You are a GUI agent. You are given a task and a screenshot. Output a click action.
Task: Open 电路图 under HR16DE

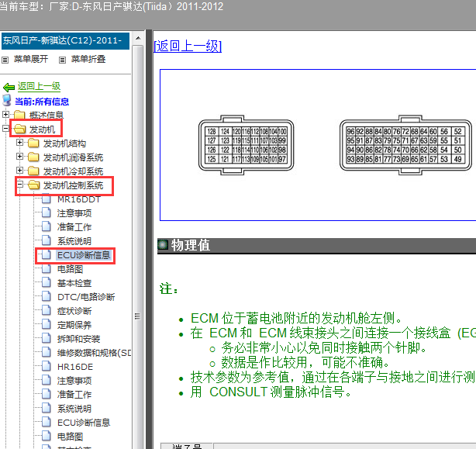(70, 437)
